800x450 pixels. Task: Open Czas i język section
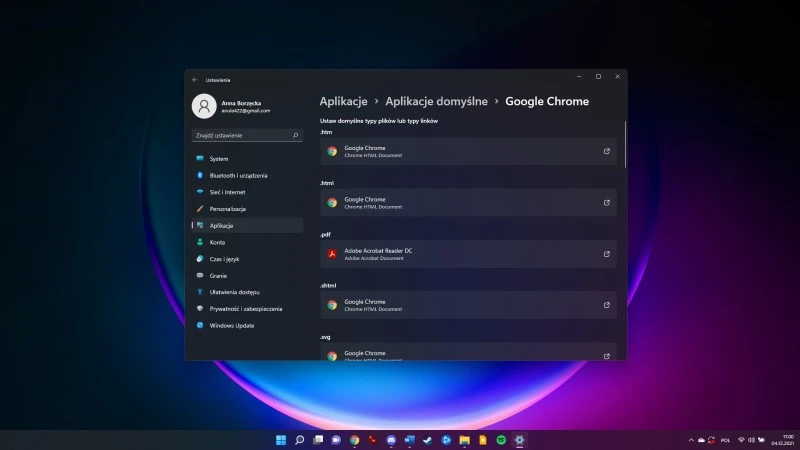pos(247,259)
